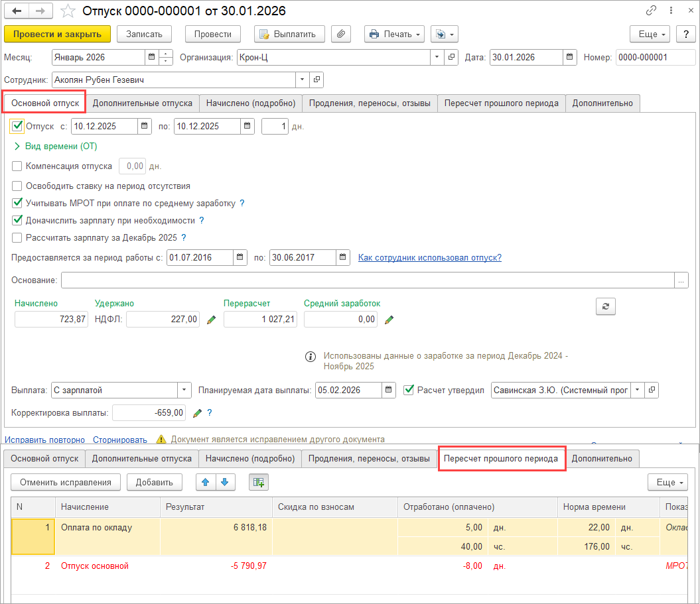
Task: Click the recalculate refresh arrows button
Action: 605,306
